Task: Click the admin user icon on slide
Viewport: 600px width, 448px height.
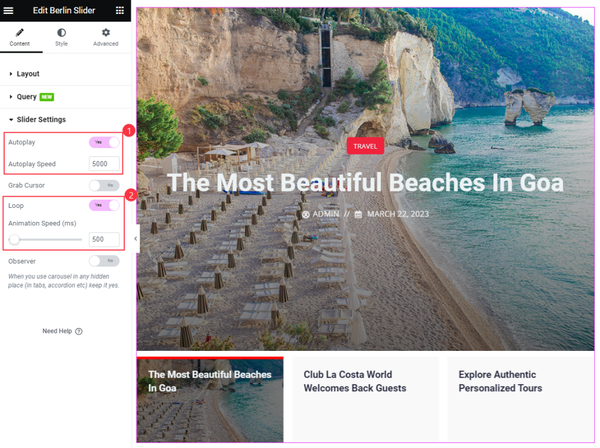Action: pos(306,214)
